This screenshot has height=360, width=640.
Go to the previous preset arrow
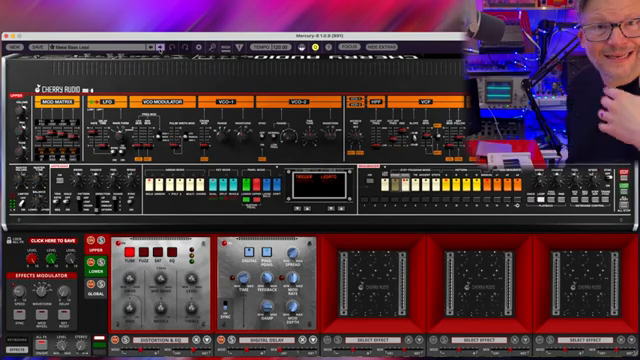(x=151, y=47)
